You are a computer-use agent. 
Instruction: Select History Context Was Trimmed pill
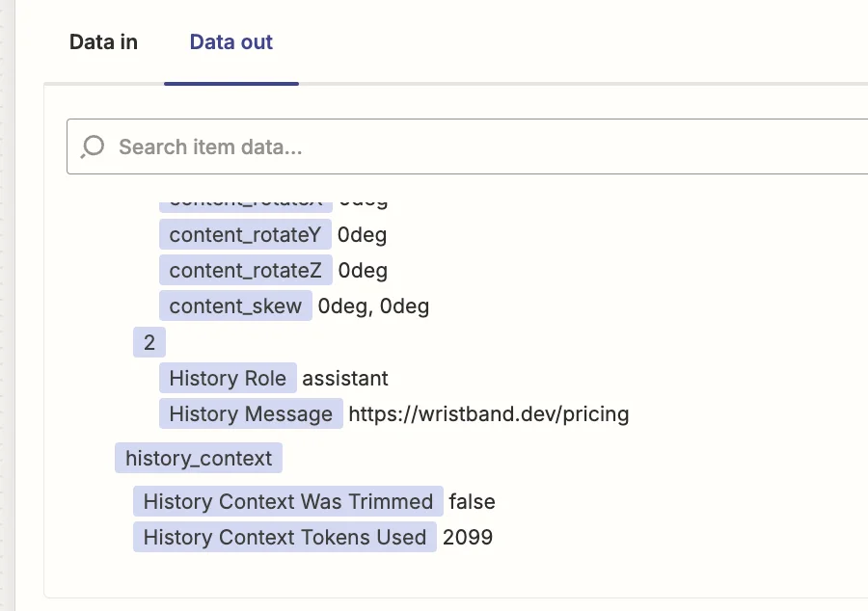(x=288, y=501)
